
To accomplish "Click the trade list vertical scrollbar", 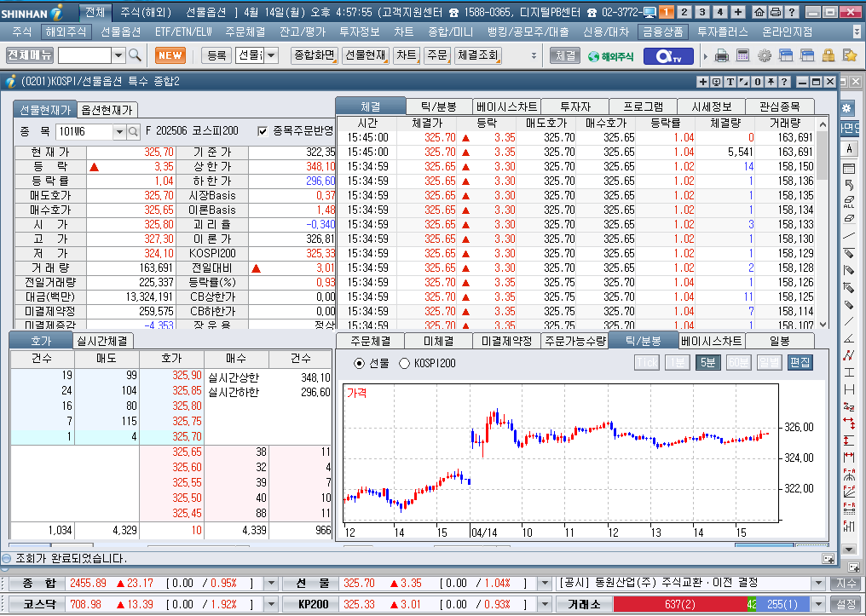I will point(823,223).
